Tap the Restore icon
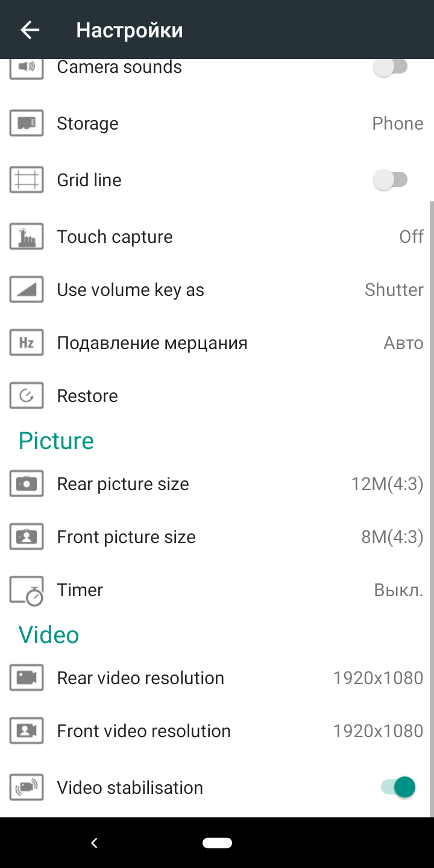The image size is (434, 868). click(27, 396)
